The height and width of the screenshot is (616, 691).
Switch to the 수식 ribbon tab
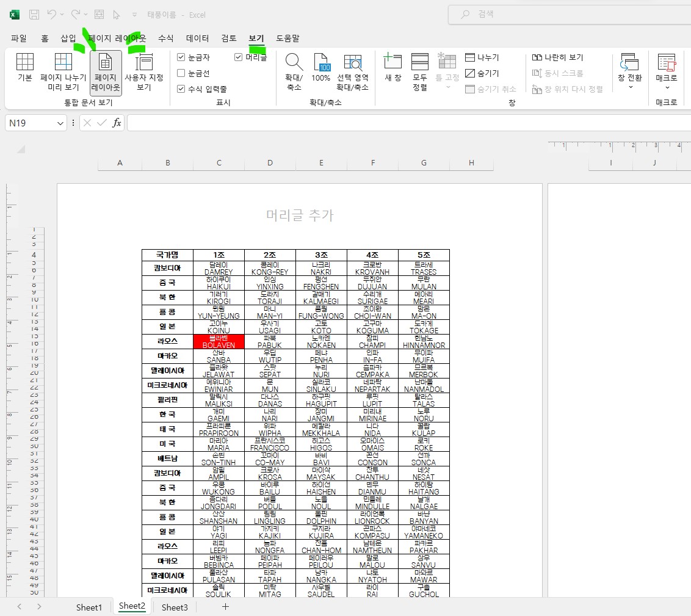[x=165, y=38]
